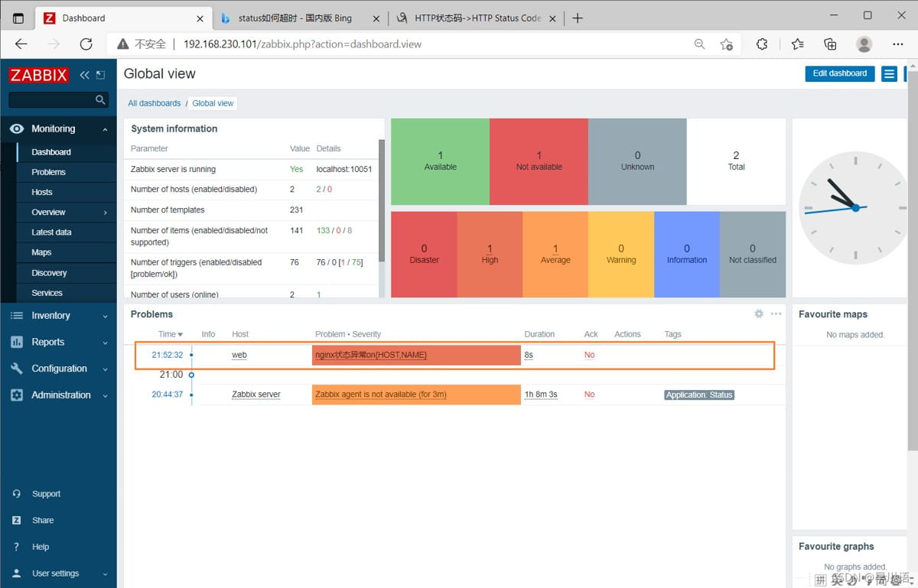Open a new browser tab
The width and height of the screenshot is (918, 588).
pyautogui.click(x=578, y=18)
